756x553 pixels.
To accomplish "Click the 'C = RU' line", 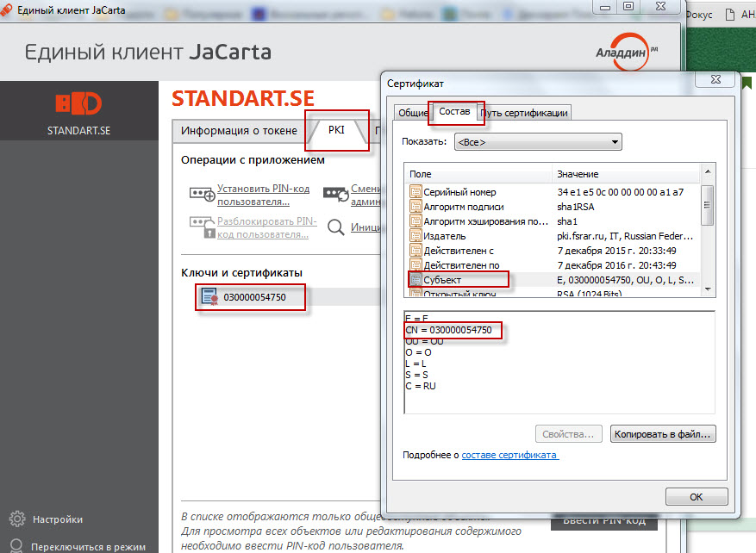I will [421, 386].
